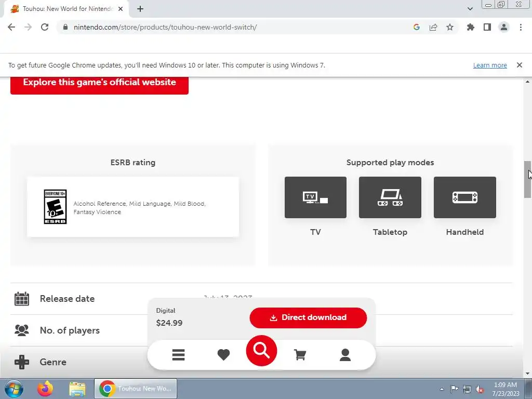Select the Handheld play mode icon

(x=465, y=197)
